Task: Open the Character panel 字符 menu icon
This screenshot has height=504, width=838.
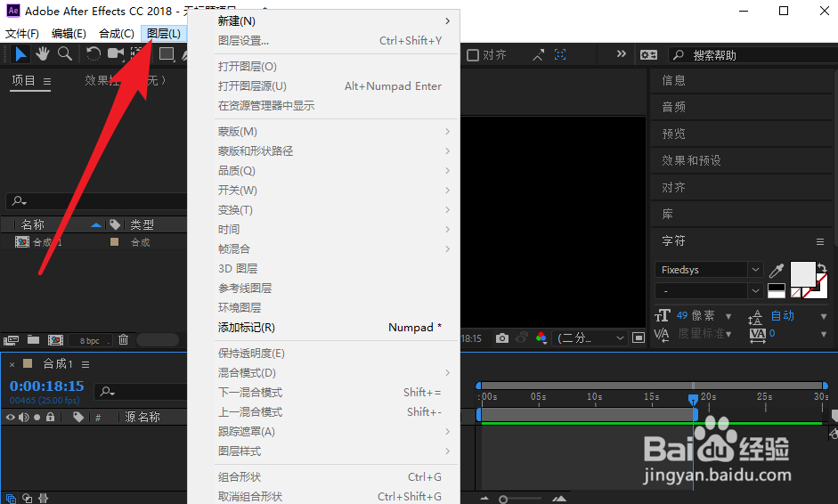Action: coord(820,241)
